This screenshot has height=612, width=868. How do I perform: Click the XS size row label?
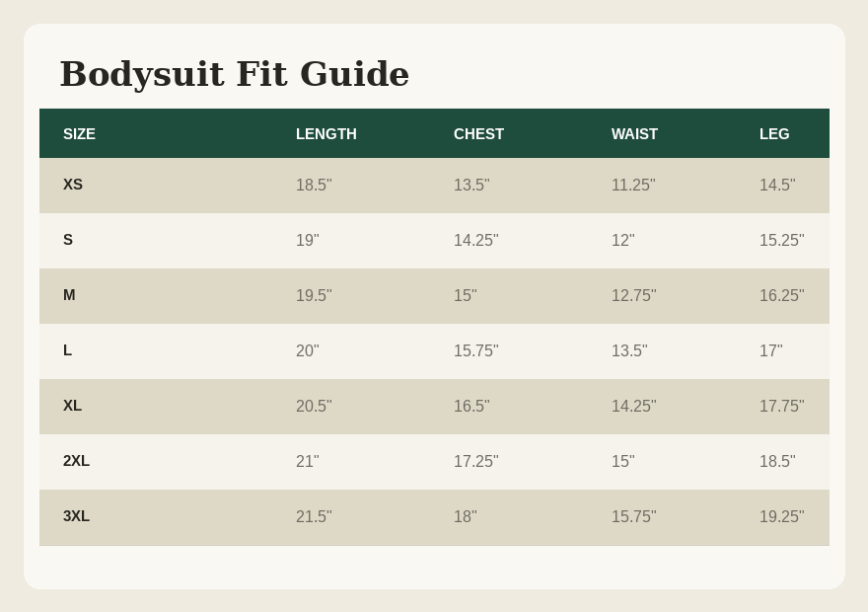[73, 185]
